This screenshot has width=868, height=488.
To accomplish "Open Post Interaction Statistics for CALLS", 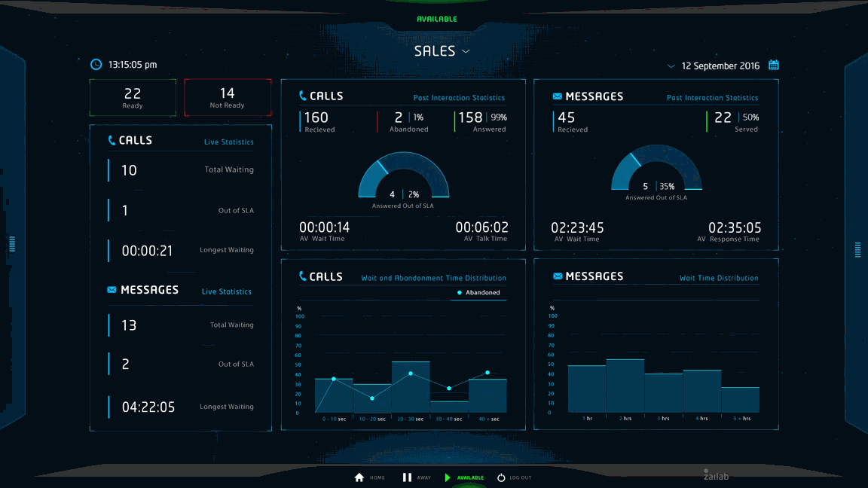I will point(459,98).
